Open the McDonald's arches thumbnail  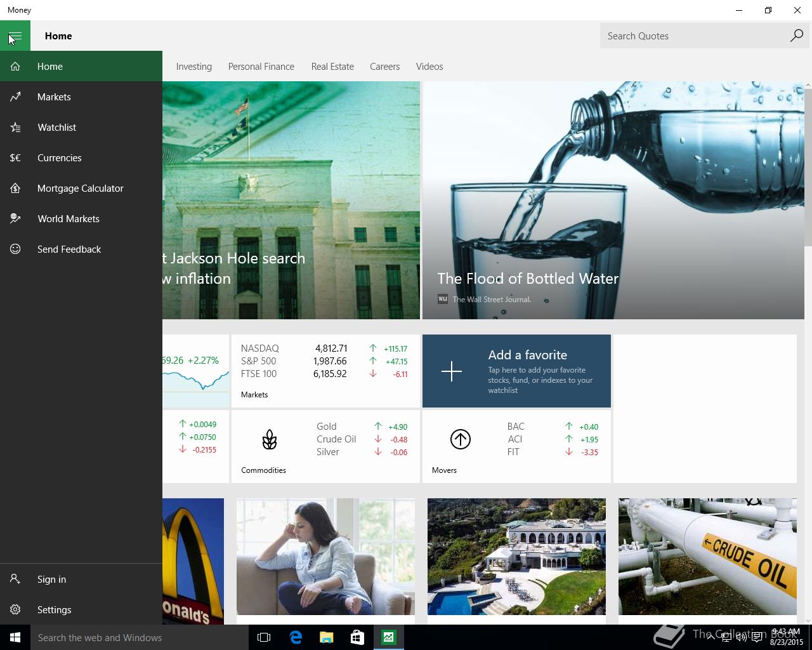[x=193, y=561]
